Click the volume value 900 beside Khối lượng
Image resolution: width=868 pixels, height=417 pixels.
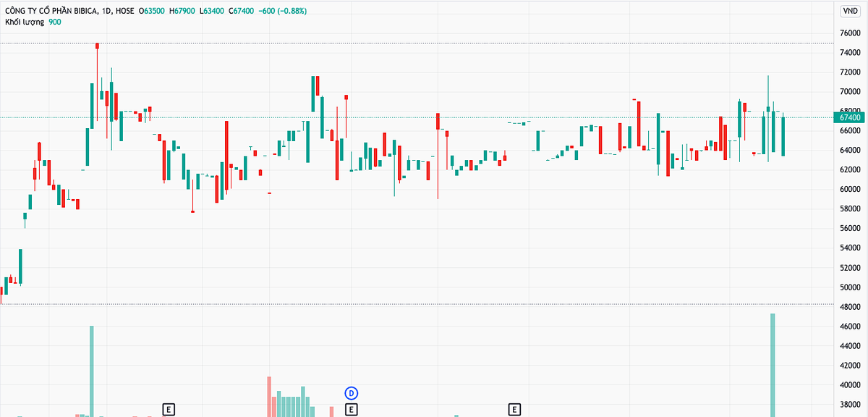[55, 22]
